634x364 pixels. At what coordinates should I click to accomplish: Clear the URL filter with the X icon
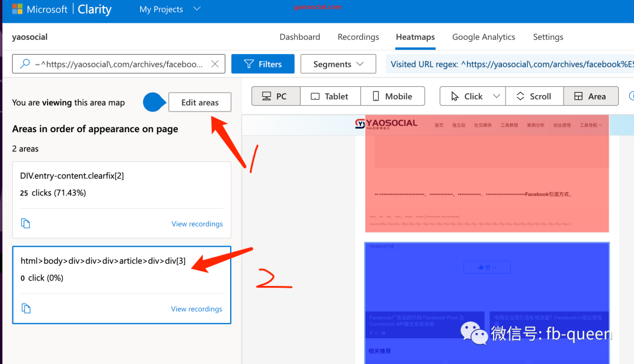[x=215, y=64]
